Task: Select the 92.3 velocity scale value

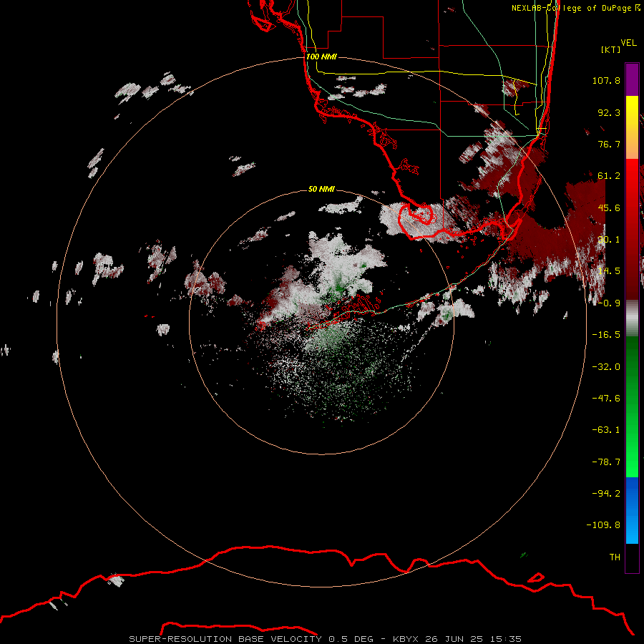Action: pos(609,112)
